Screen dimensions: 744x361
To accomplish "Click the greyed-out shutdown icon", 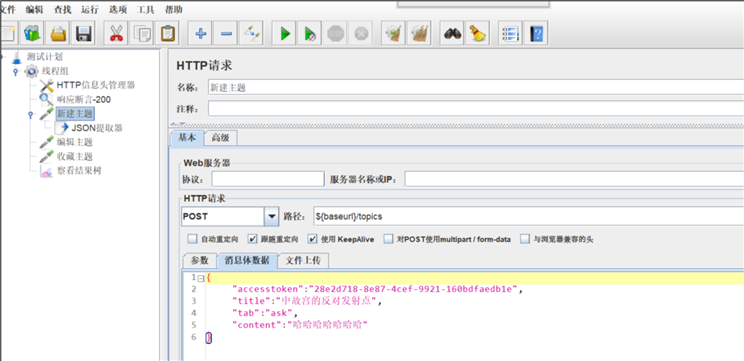I will (x=362, y=33).
